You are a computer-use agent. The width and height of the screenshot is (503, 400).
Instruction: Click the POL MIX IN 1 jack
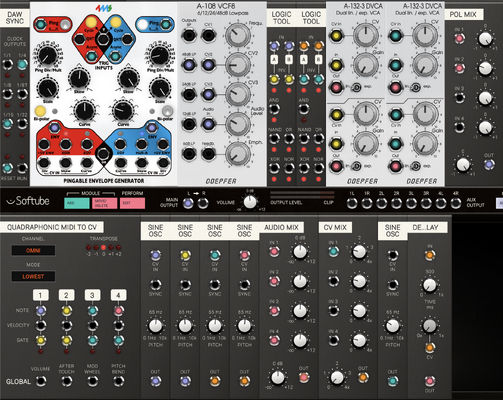click(459, 39)
